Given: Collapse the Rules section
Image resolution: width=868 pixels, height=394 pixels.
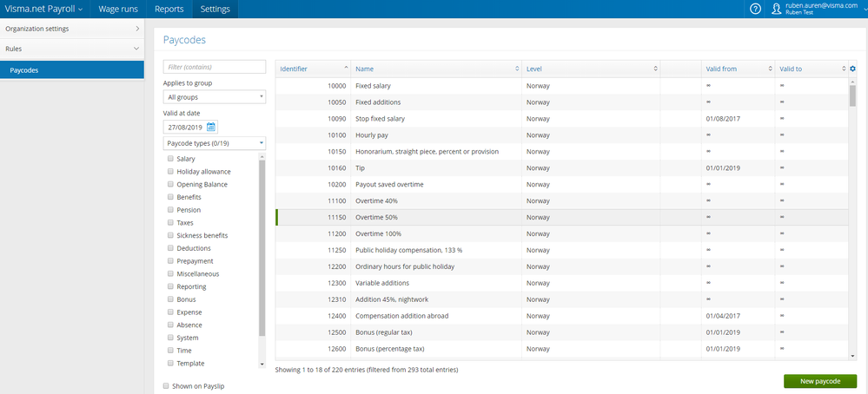Looking at the screenshot, I should pos(72,49).
